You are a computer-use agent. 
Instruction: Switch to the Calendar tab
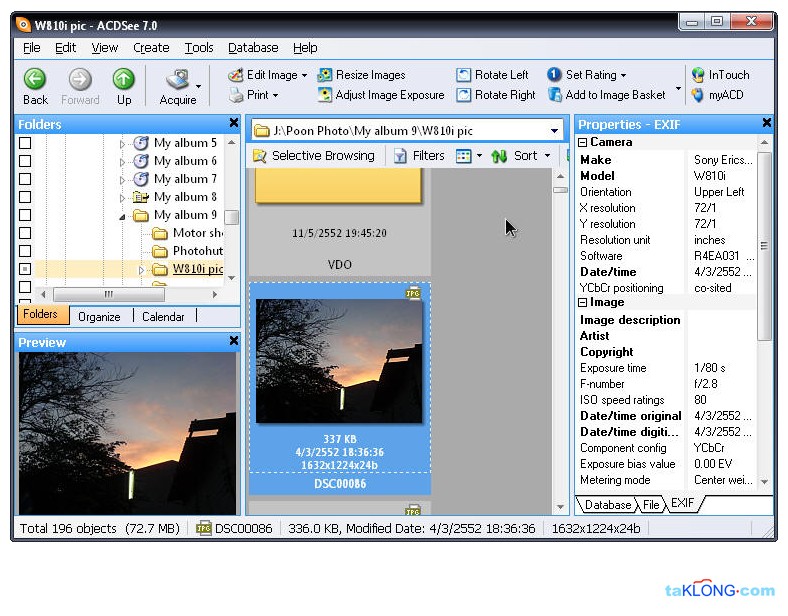tap(163, 316)
